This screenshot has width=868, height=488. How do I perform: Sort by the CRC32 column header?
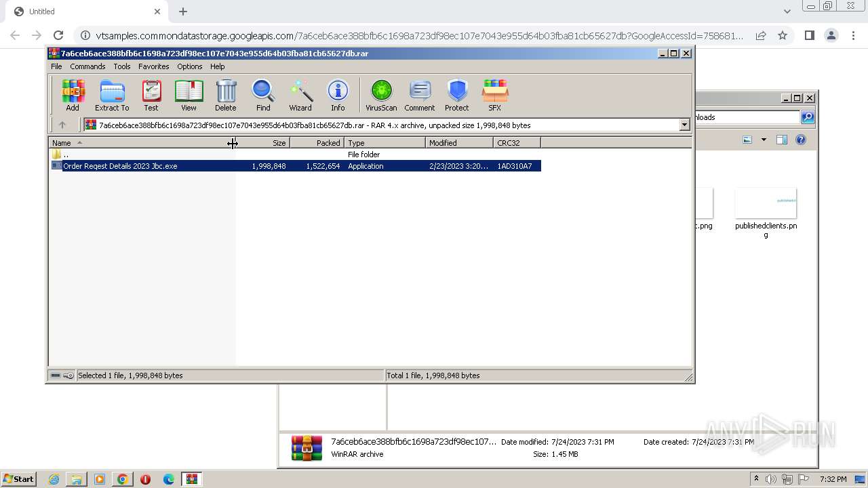[x=517, y=143]
